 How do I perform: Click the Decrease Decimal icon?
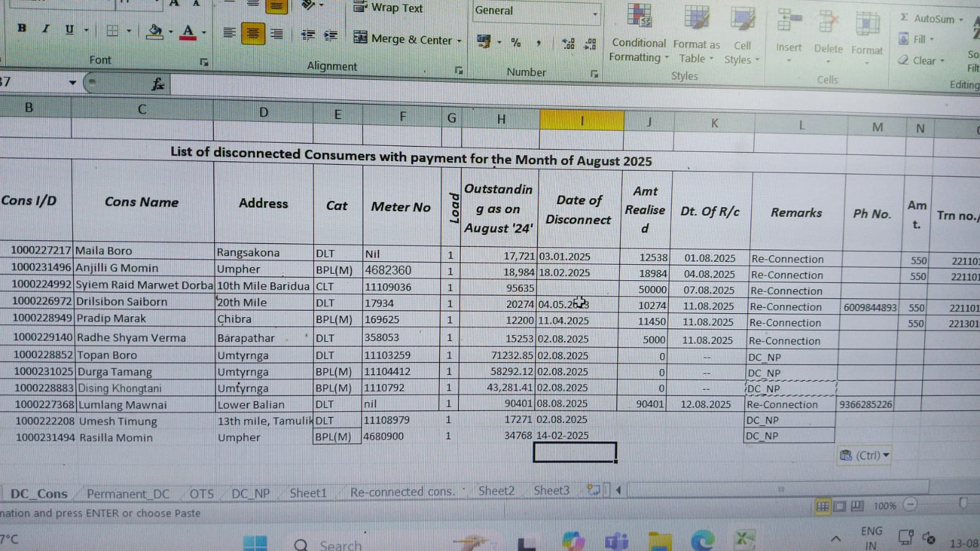tap(590, 44)
